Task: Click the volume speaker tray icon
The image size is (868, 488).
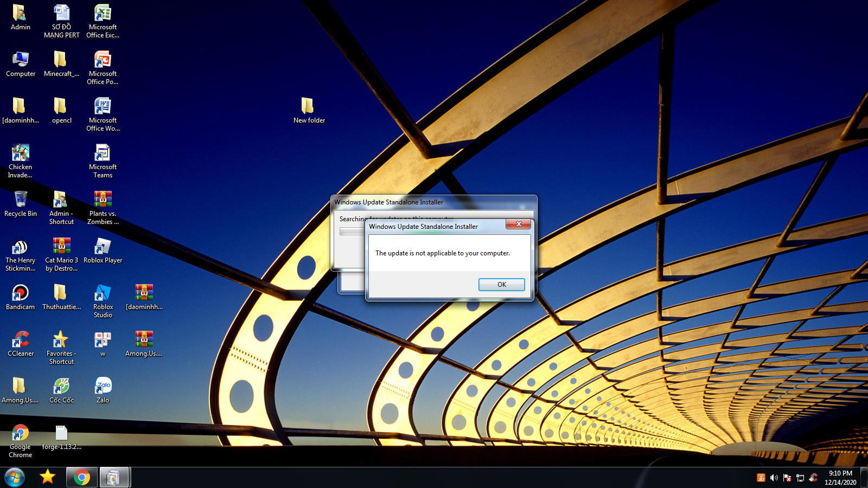Action: point(774,478)
